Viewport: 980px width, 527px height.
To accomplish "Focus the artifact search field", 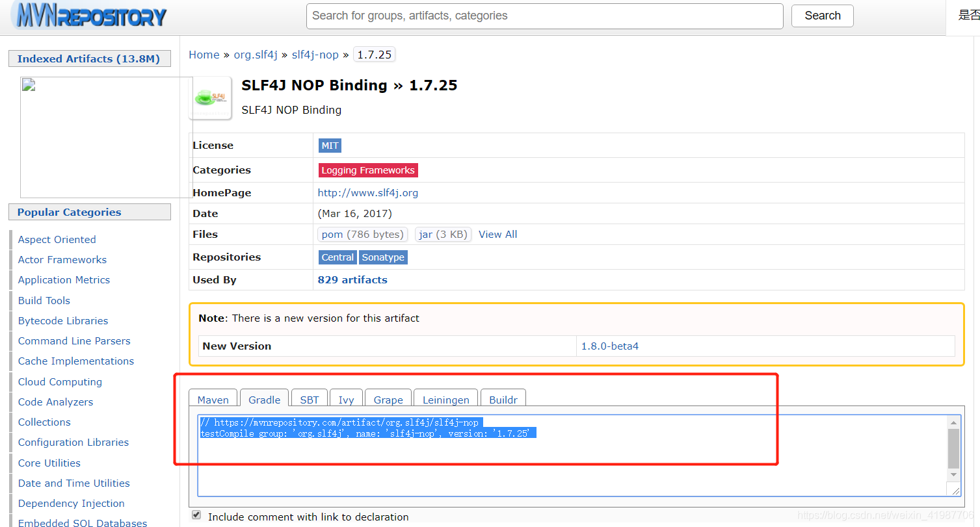I will coord(544,16).
